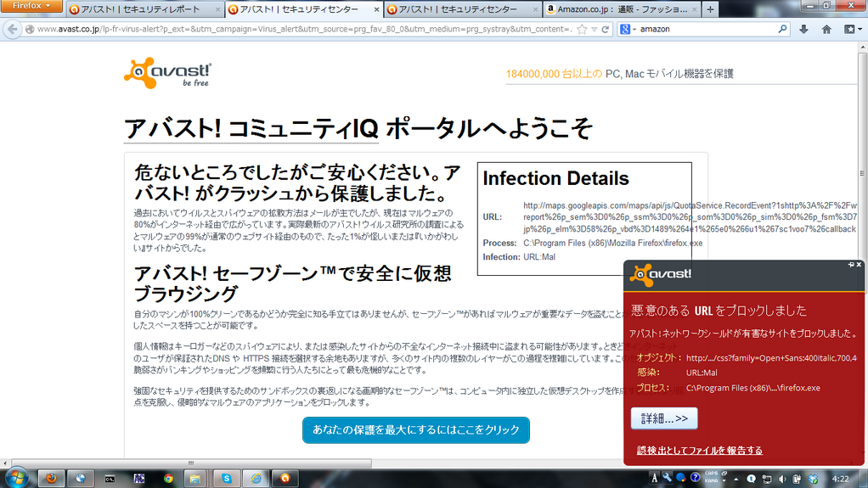Click the volume speaker tray icon
The height and width of the screenshot is (488, 868).
pos(781,480)
